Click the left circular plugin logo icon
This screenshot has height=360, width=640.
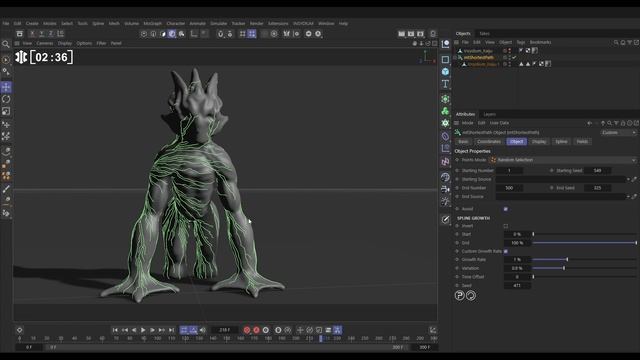pos(460,296)
